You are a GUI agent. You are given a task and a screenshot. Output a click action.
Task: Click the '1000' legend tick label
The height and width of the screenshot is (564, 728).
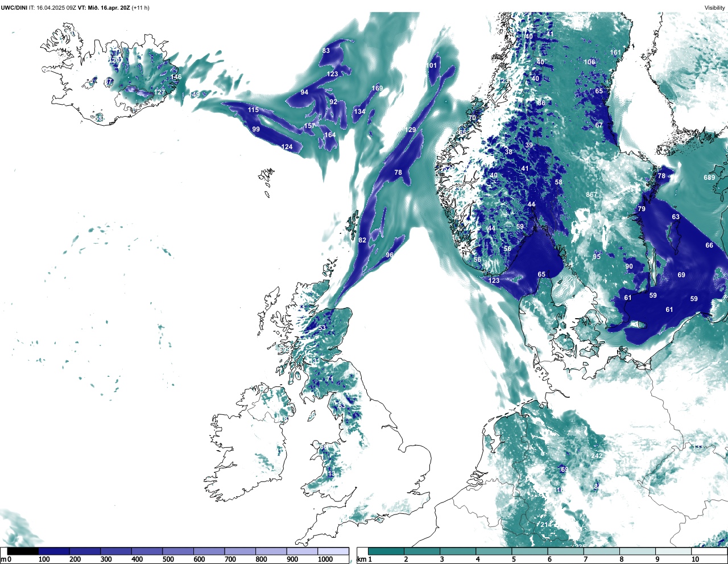(x=325, y=559)
